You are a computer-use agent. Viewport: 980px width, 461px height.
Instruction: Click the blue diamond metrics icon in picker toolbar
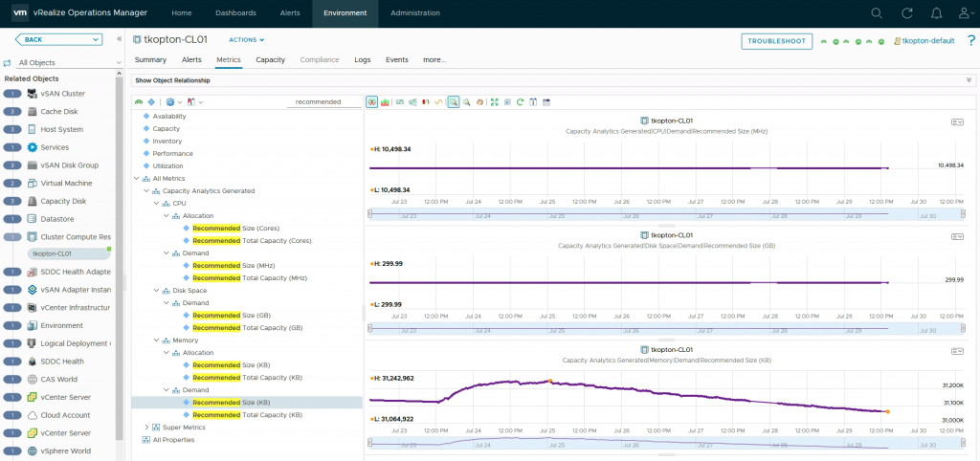[151, 101]
